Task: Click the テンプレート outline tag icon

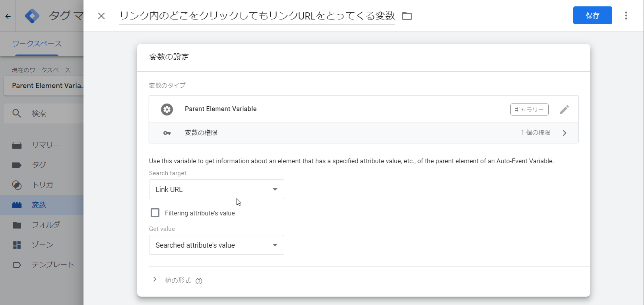Action: click(x=17, y=265)
